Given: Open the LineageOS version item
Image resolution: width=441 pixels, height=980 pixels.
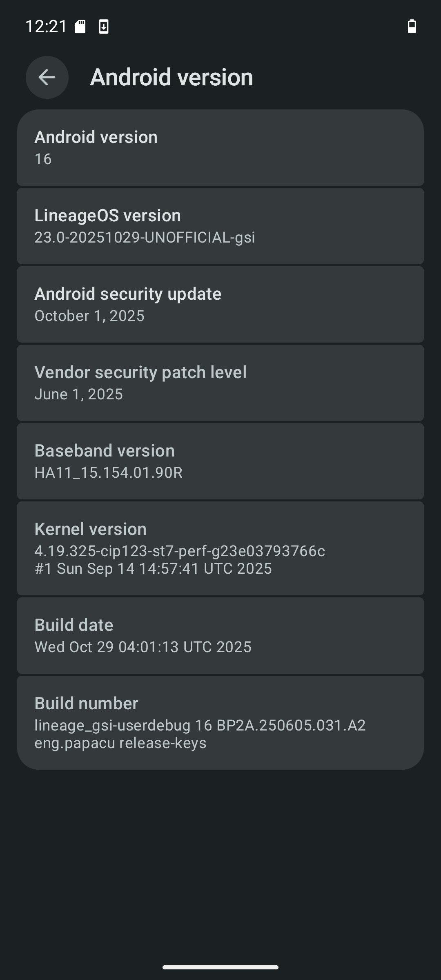Looking at the screenshot, I should (x=220, y=226).
